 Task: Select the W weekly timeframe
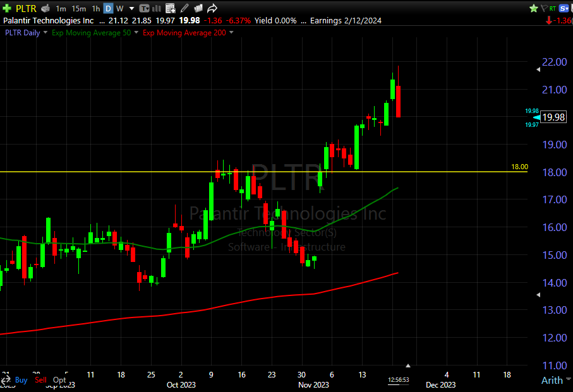point(119,8)
